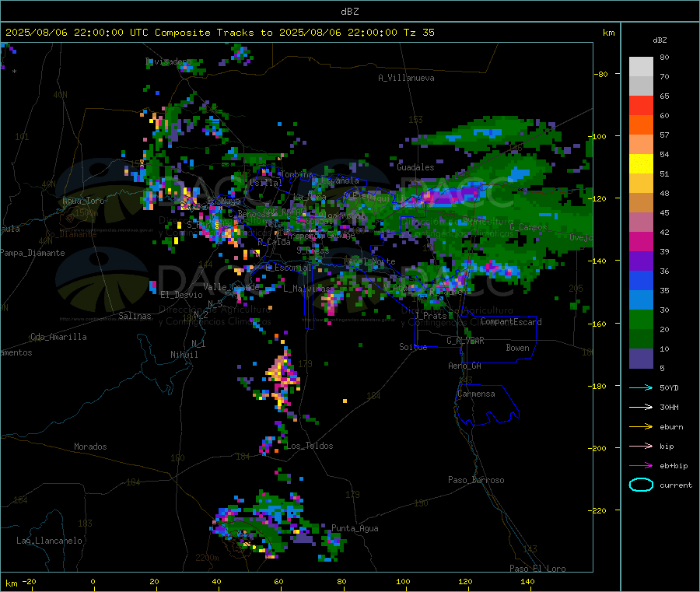Click the 'dBZ' title at top
Image resolution: width=700 pixels, height=592 pixels.
[349, 12]
